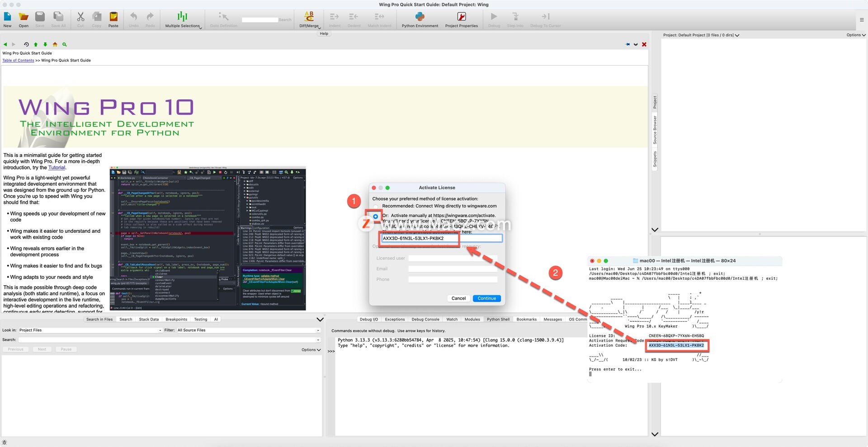Expand the Project: Default Project dropdown
868x447 pixels.
[x=701, y=35]
